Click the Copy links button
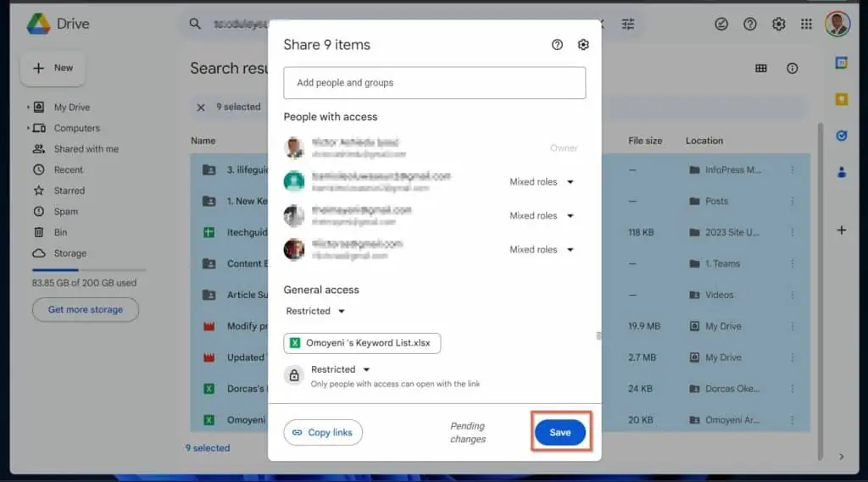This screenshot has width=868, height=482. click(323, 432)
